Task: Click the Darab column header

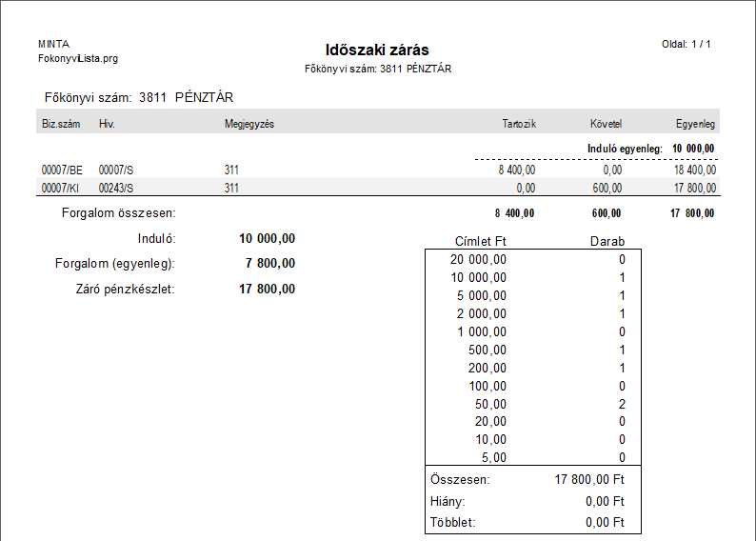Action: pos(607,241)
